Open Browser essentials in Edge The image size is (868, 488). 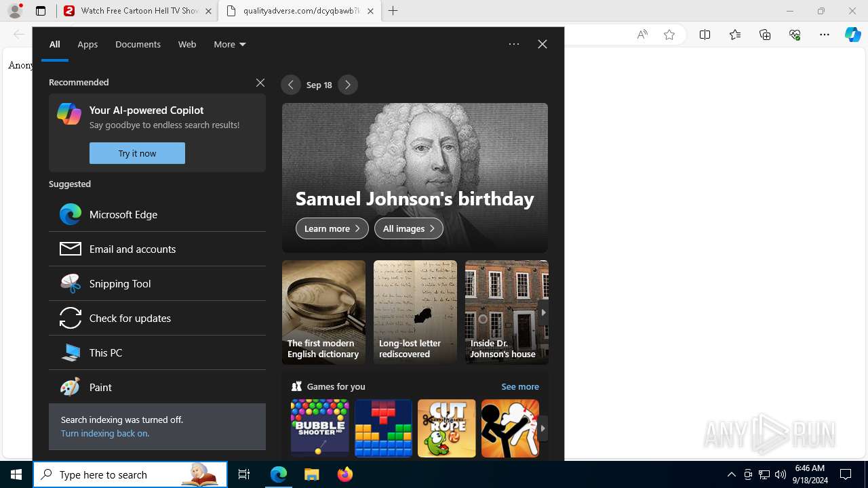click(795, 35)
